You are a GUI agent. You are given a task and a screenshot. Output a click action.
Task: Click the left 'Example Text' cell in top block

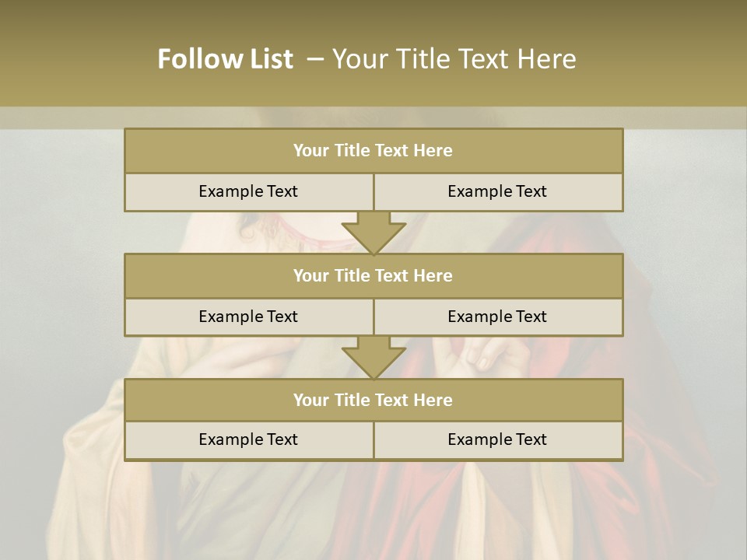(x=248, y=191)
